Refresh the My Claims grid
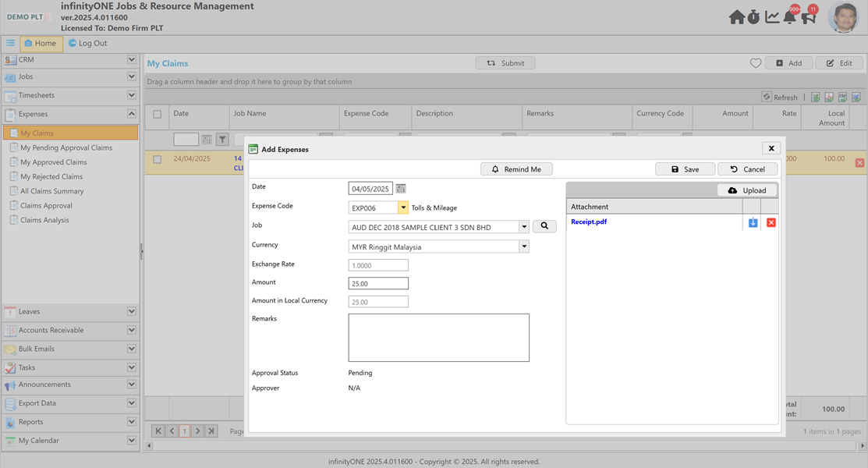 [x=778, y=97]
